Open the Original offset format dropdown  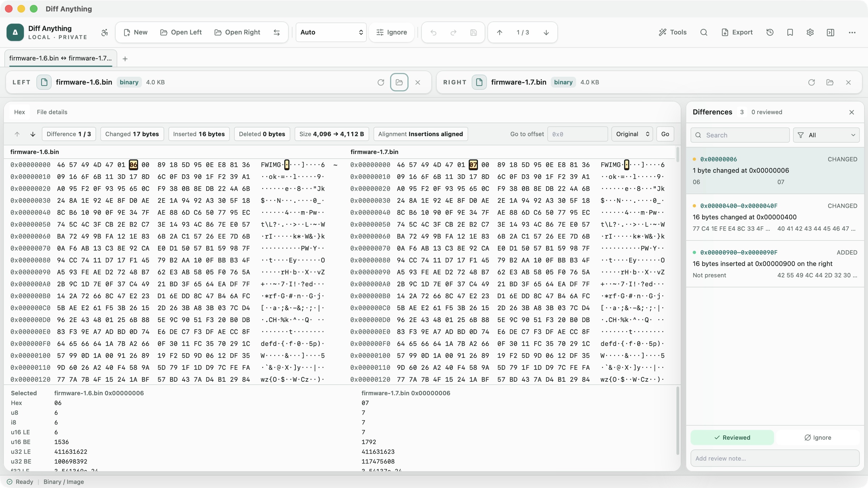click(x=632, y=134)
